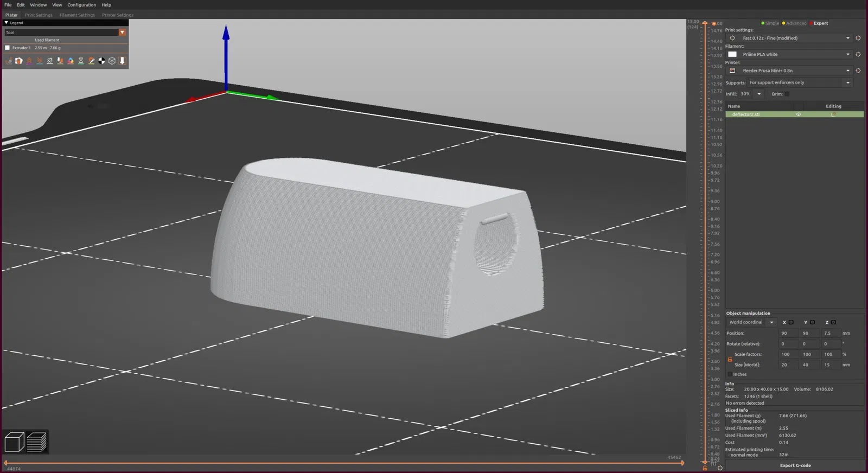
Task: Toggle shells wireframe cube icon
Action: tap(112, 61)
